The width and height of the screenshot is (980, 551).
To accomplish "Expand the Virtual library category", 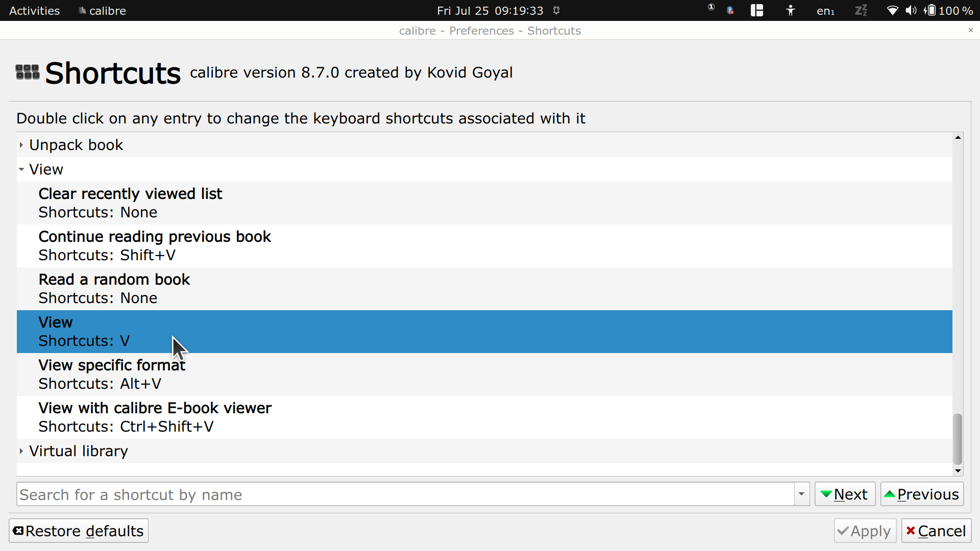I will [21, 451].
